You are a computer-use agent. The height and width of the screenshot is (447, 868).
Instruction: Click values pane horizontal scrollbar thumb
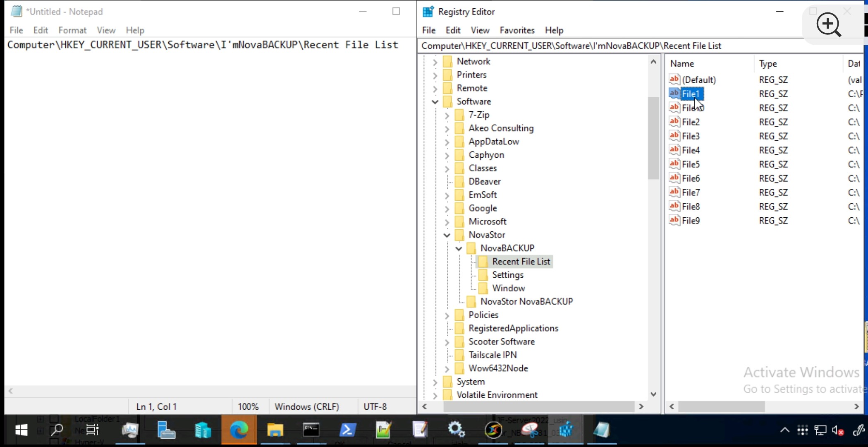[721, 407]
